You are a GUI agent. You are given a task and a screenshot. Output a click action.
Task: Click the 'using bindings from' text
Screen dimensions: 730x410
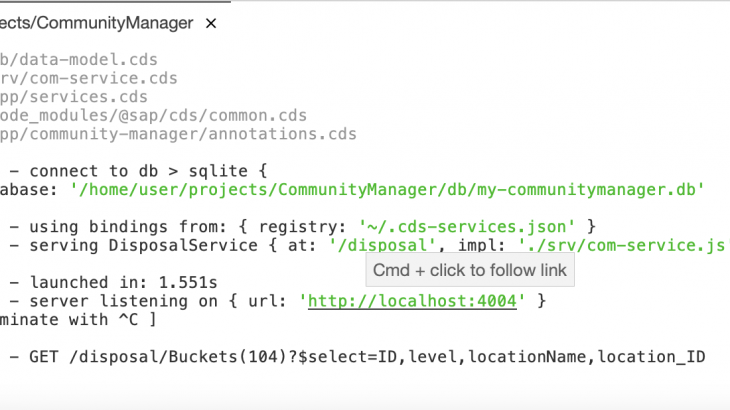tap(110, 226)
